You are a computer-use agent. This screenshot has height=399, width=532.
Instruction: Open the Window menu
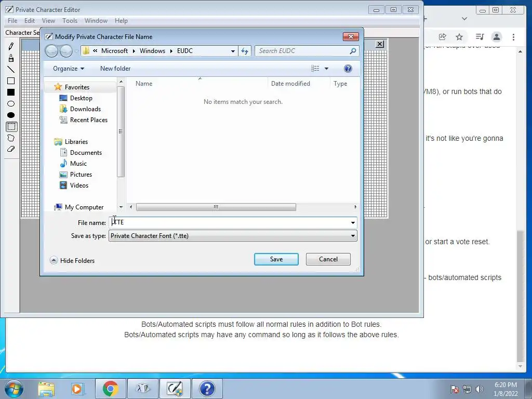coord(96,21)
